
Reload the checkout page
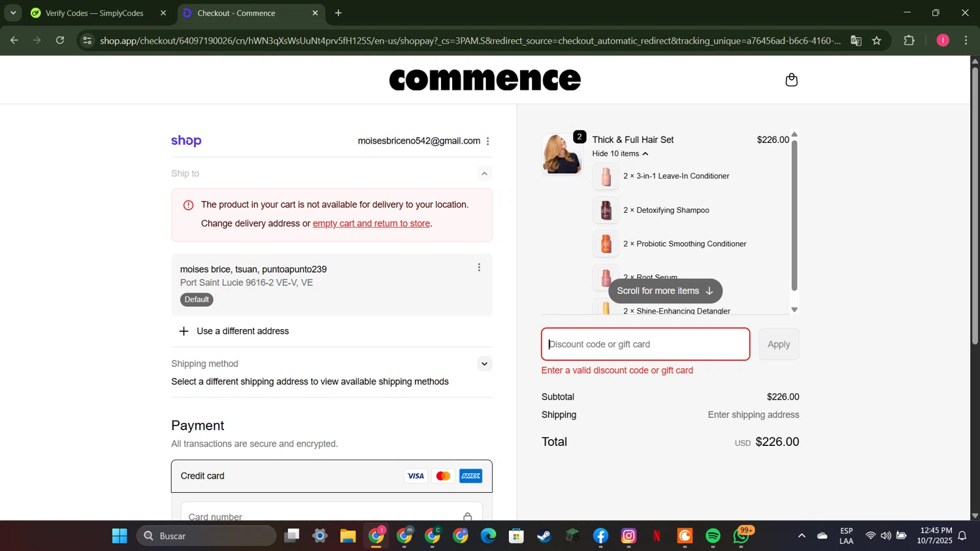pyautogui.click(x=60, y=40)
